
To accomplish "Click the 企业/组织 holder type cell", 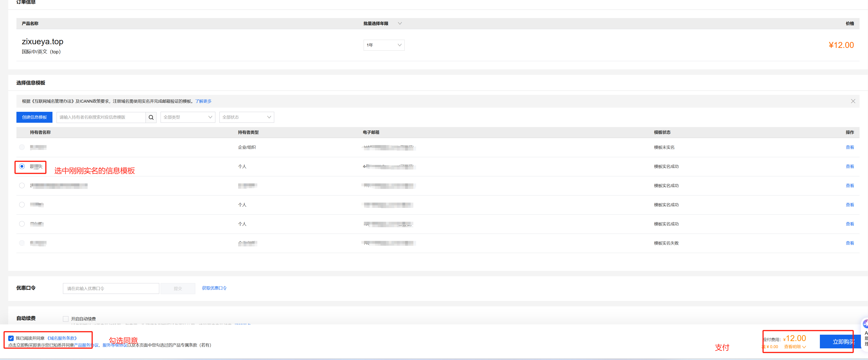I will (247, 147).
